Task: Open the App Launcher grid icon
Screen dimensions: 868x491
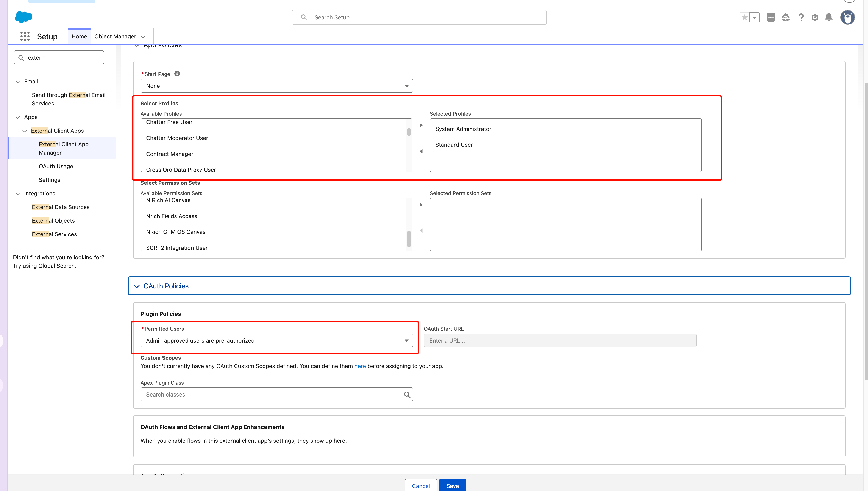Action: (25, 36)
